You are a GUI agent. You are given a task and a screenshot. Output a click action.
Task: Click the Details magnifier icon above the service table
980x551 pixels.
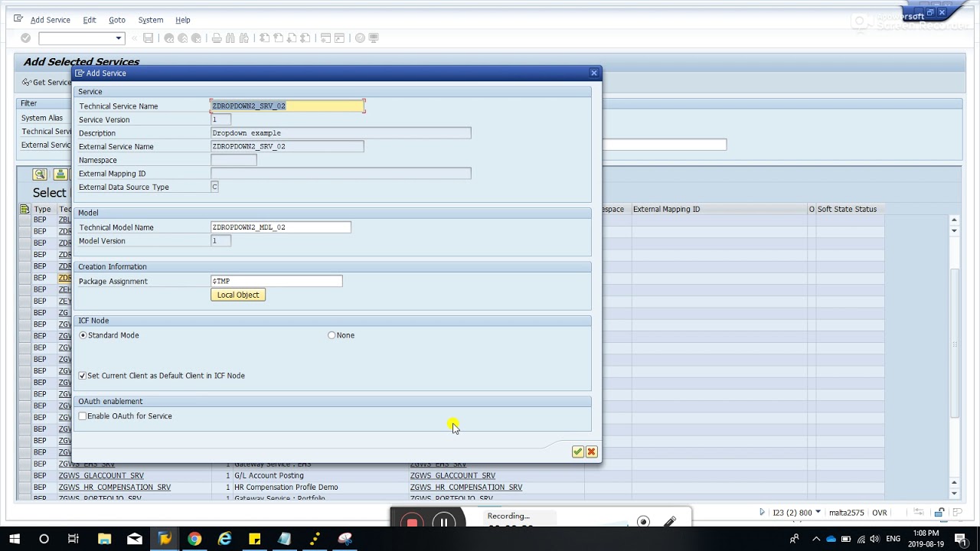point(40,174)
